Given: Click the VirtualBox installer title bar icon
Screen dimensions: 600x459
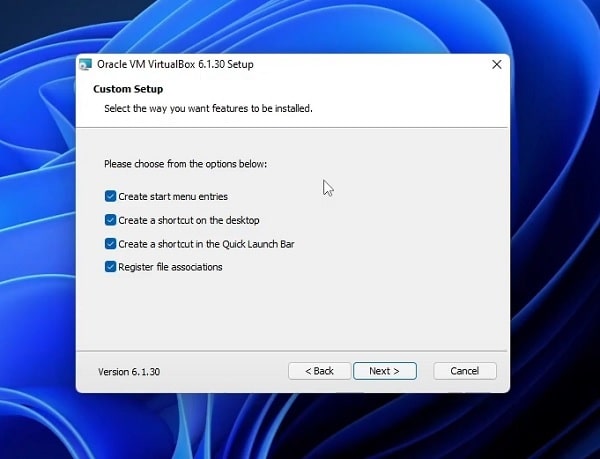Looking at the screenshot, I should tap(86, 65).
